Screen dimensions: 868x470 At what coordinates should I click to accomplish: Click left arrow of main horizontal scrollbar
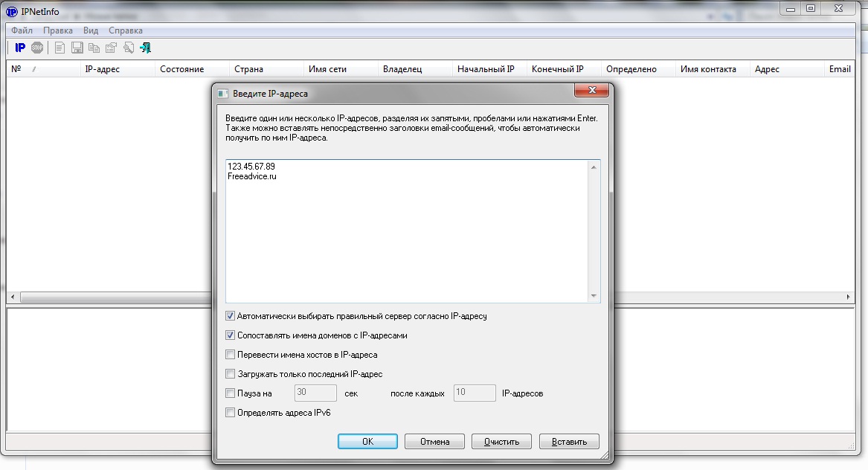click(13, 297)
